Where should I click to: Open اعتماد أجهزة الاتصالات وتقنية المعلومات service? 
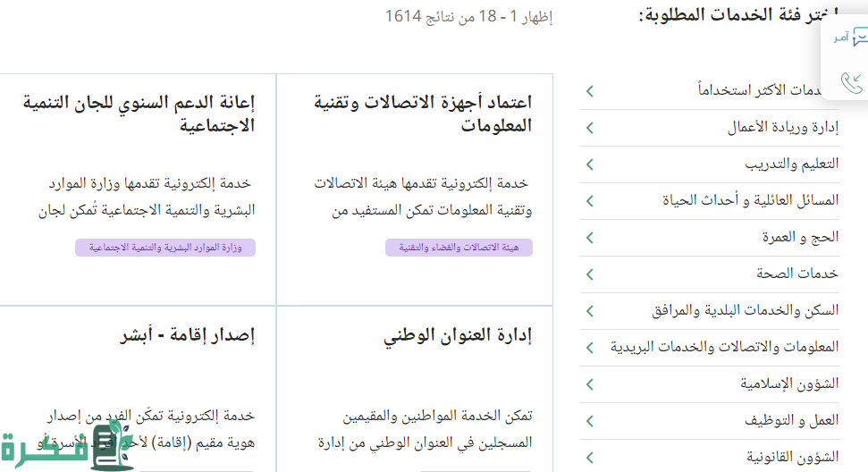423,114
